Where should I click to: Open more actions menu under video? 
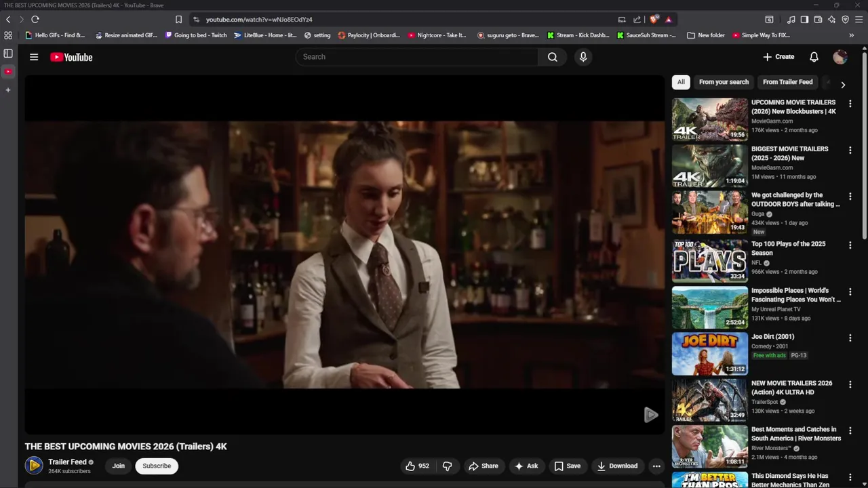tap(656, 466)
